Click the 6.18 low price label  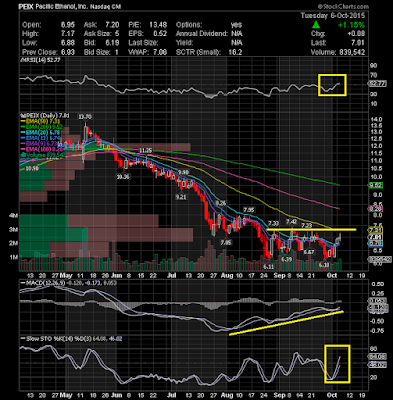[x=324, y=265]
